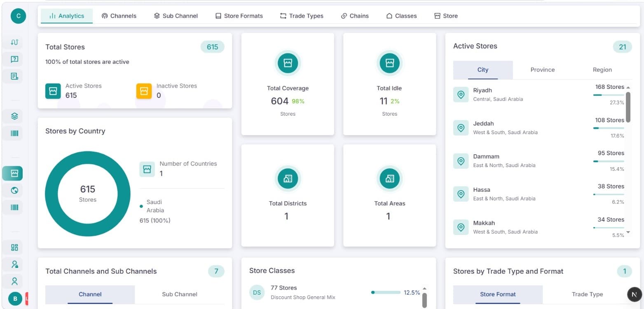Click the Riyadh location pin icon

(x=461, y=95)
